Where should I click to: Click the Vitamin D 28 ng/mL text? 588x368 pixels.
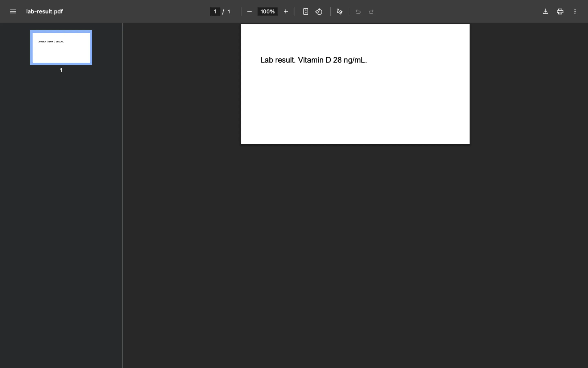click(332, 60)
